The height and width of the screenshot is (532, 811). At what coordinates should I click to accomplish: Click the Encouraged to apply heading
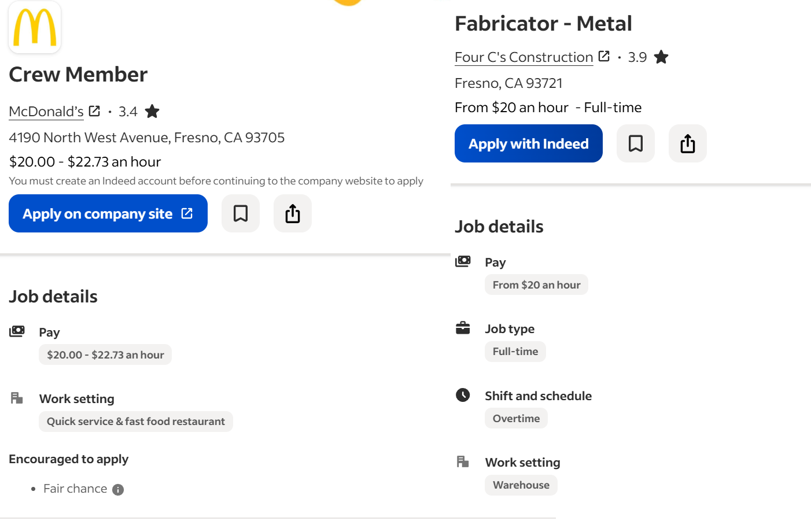(x=69, y=459)
